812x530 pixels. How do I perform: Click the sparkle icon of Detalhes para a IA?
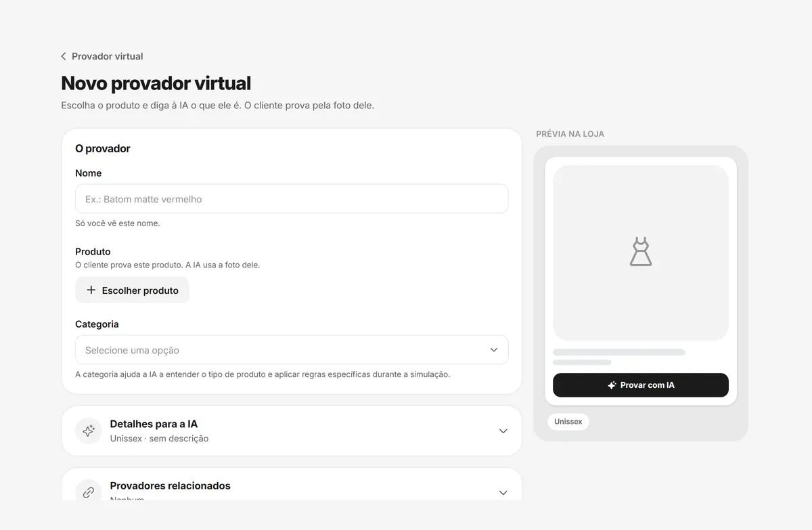[89, 431]
